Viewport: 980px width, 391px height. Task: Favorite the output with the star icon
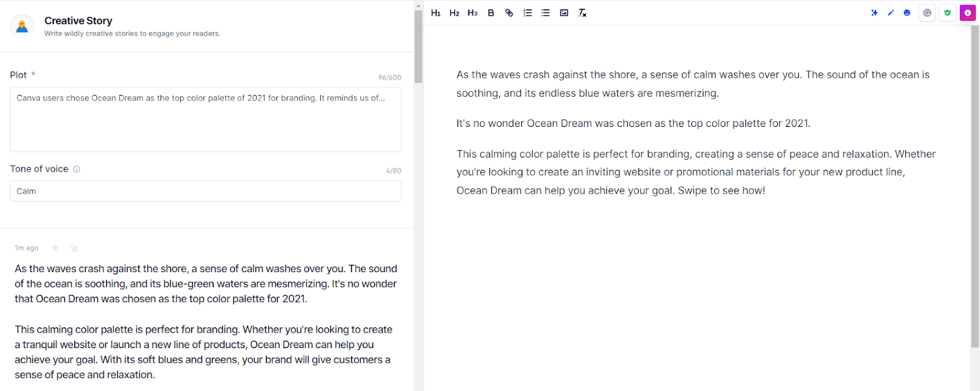point(56,248)
